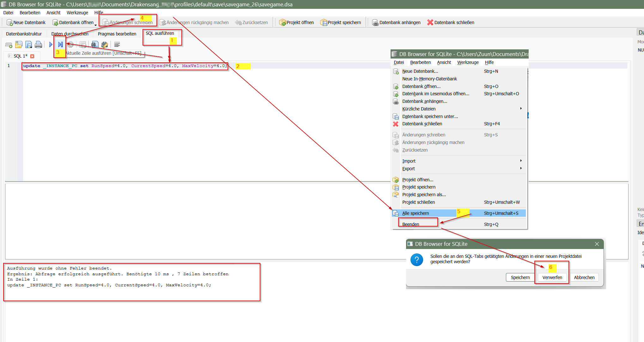Click the comment/indent lines icon
The height and width of the screenshot is (342, 644).
117,45
